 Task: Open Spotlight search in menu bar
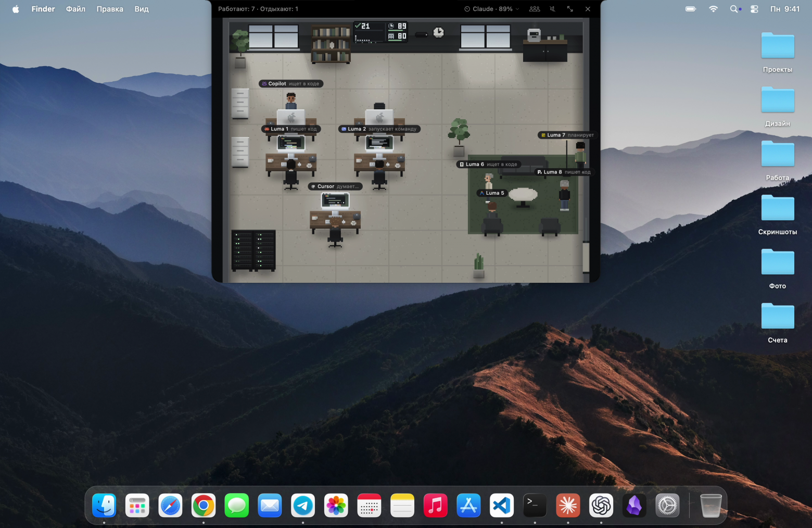click(x=734, y=9)
